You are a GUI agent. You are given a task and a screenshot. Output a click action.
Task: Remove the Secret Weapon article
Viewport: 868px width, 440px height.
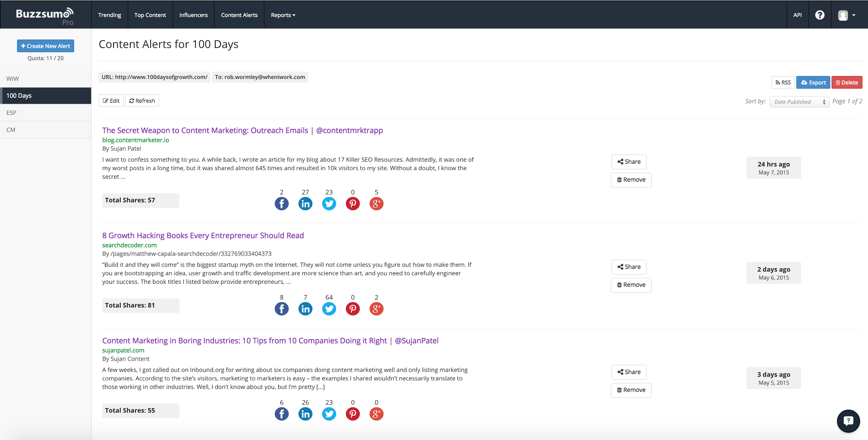[x=631, y=180]
